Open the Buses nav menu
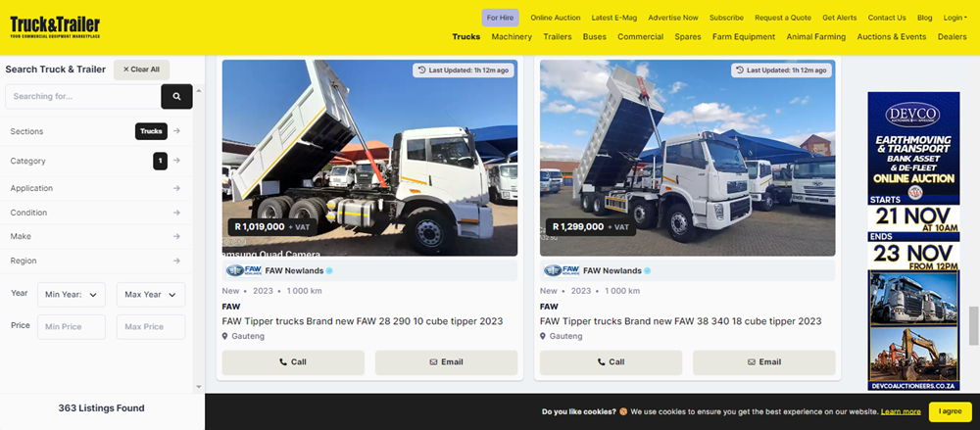 (x=595, y=37)
